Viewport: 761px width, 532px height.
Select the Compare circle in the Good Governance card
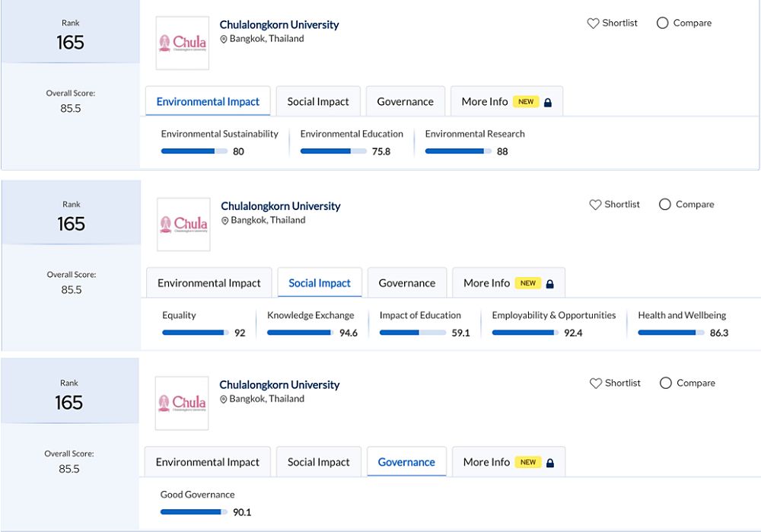click(x=666, y=384)
